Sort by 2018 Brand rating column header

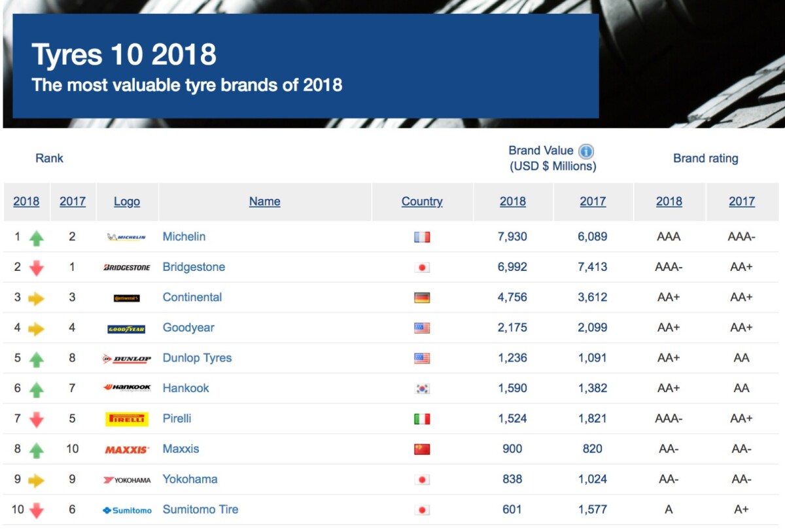pos(669,202)
